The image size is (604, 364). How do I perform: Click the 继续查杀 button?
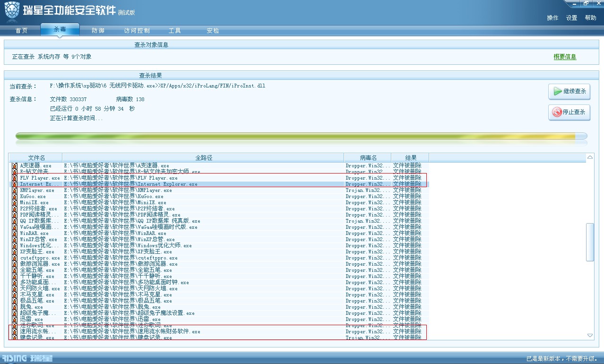click(569, 91)
